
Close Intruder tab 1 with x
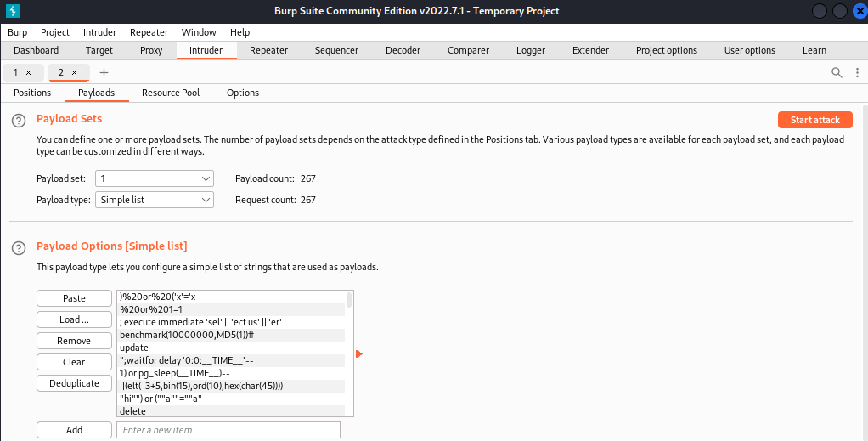pyautogui.click(x=28, y=72)
